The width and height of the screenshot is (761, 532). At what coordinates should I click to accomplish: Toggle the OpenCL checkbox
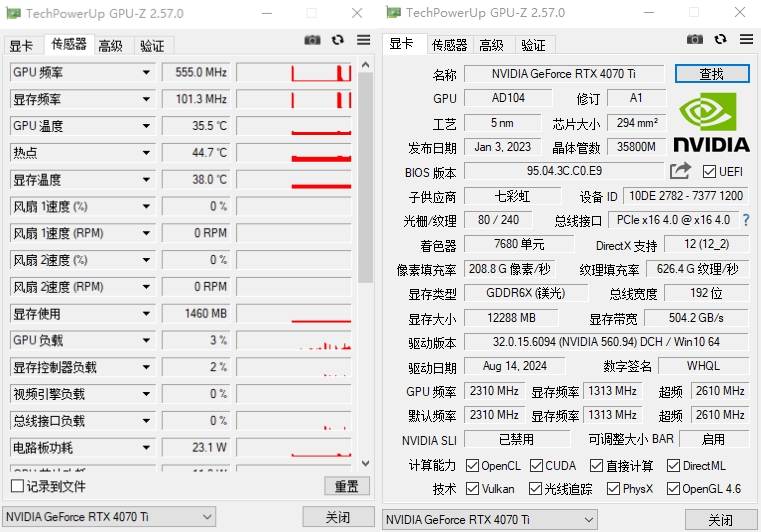pos(472,466)
